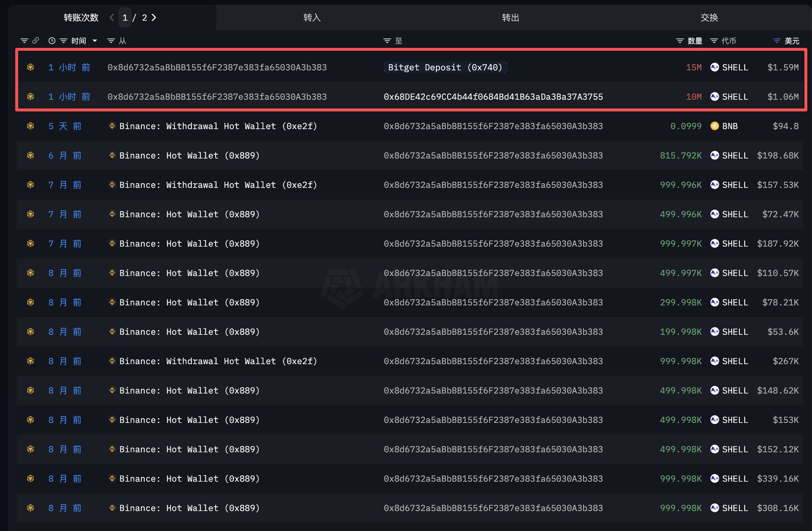Viewport: 812px width, 531px height.
Task: Click the link icon in header row
Action: tap(36, 41)
